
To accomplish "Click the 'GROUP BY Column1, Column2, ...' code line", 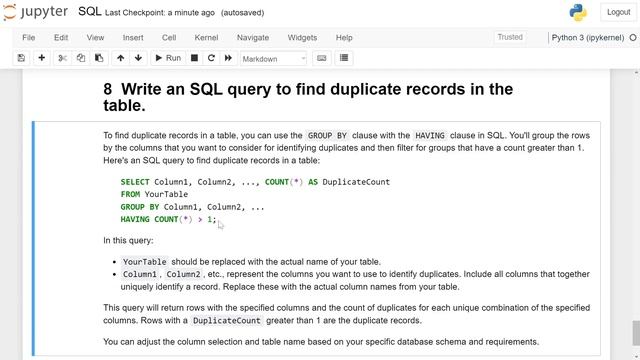I will (x=192, y=207).
